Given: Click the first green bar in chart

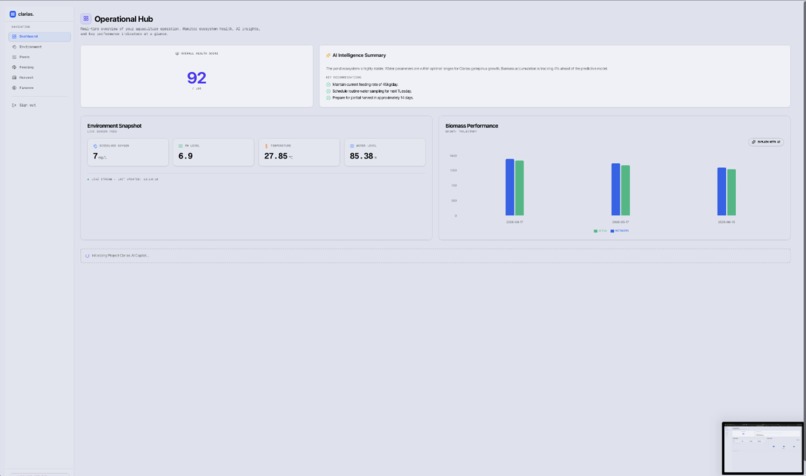Looking at the screenshot, I should [520, 188].
